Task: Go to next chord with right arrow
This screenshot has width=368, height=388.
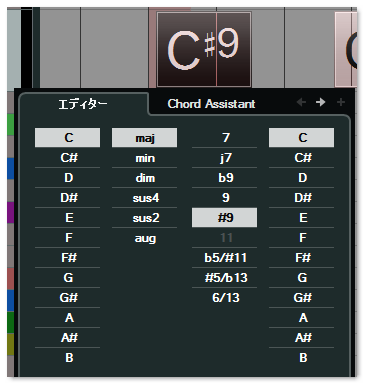Action: (x=321, y=102)
